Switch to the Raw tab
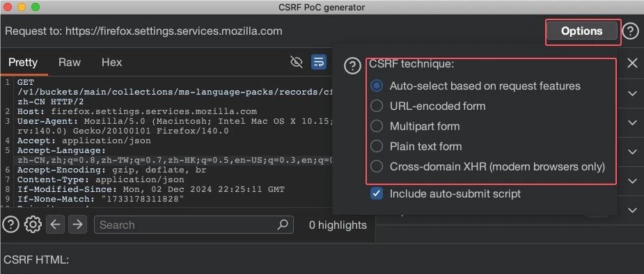 pyautogui.click(x=70, y=63)
